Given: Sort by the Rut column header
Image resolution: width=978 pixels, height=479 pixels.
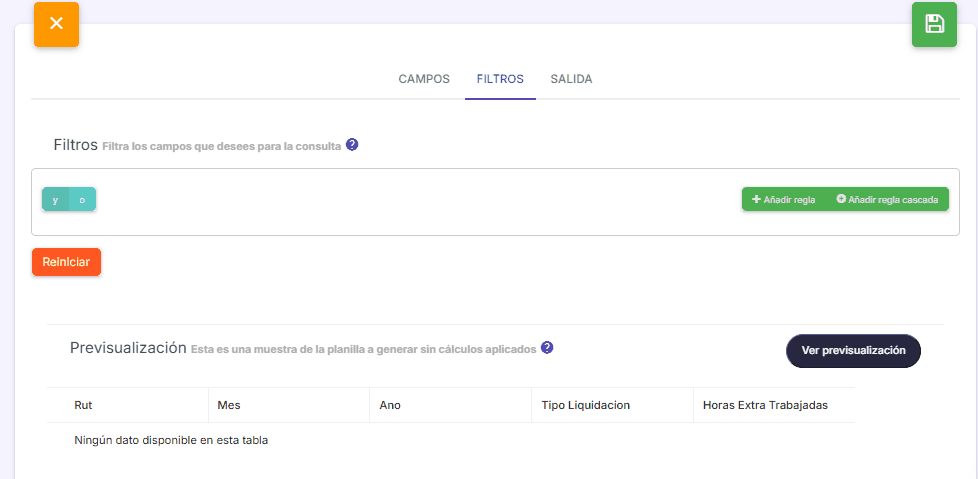Looking at the screenshot, I should (x=127, y=405).
